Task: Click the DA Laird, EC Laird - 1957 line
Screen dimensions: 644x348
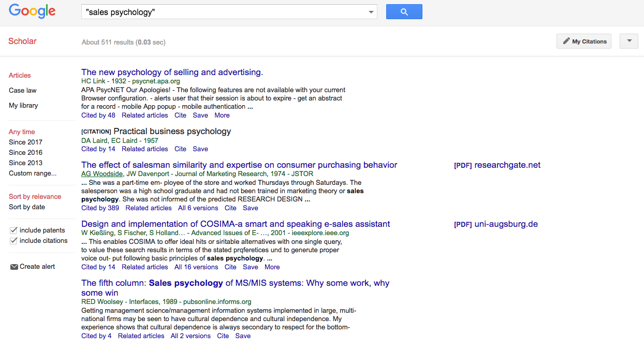Action: (x=120, y=140)
